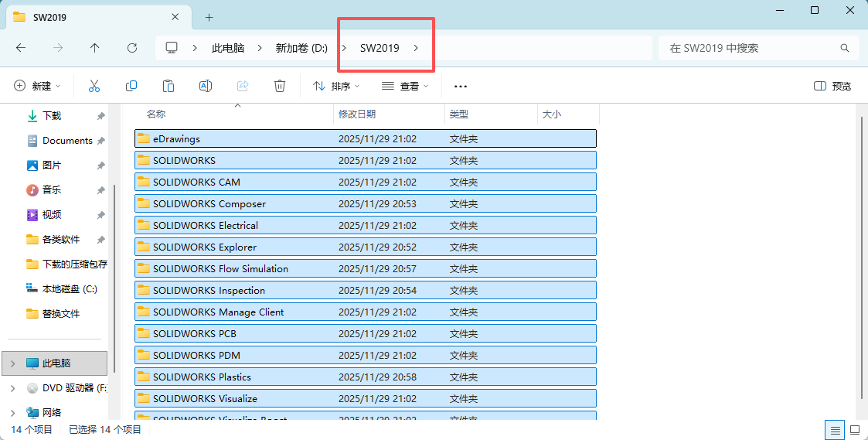Refresh the current folder view
The width and height of the screenshot is (868, 440).
click(131, 48)
